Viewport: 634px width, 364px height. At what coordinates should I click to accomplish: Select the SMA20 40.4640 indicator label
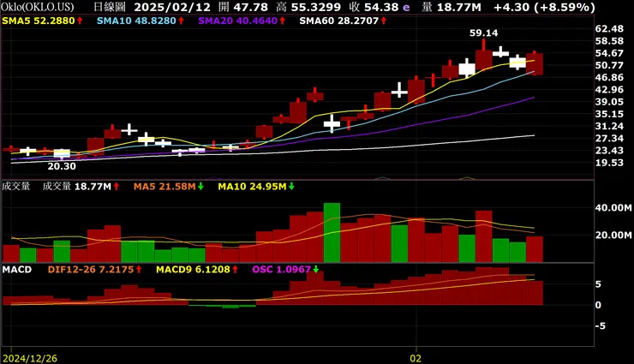click(x=238, y=21)
